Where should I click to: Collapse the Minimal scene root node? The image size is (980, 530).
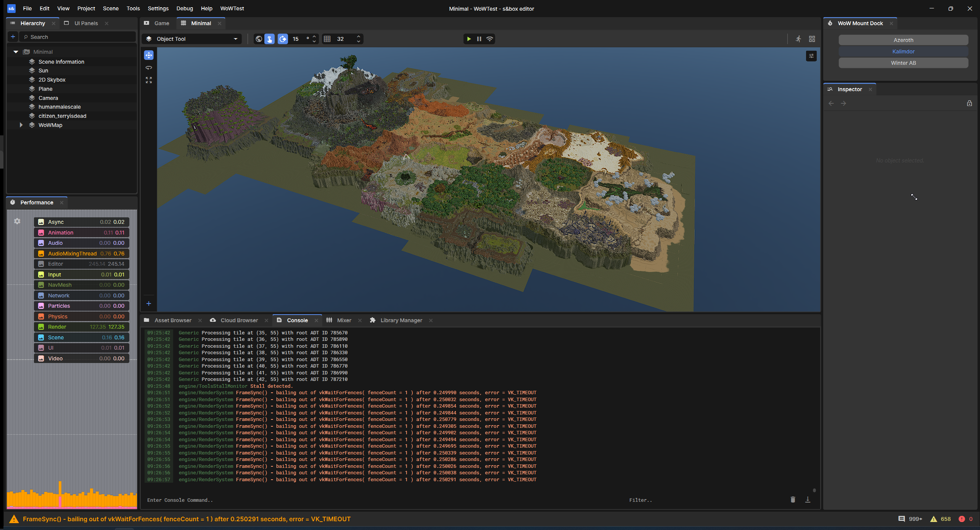click(x=16, y=52)
